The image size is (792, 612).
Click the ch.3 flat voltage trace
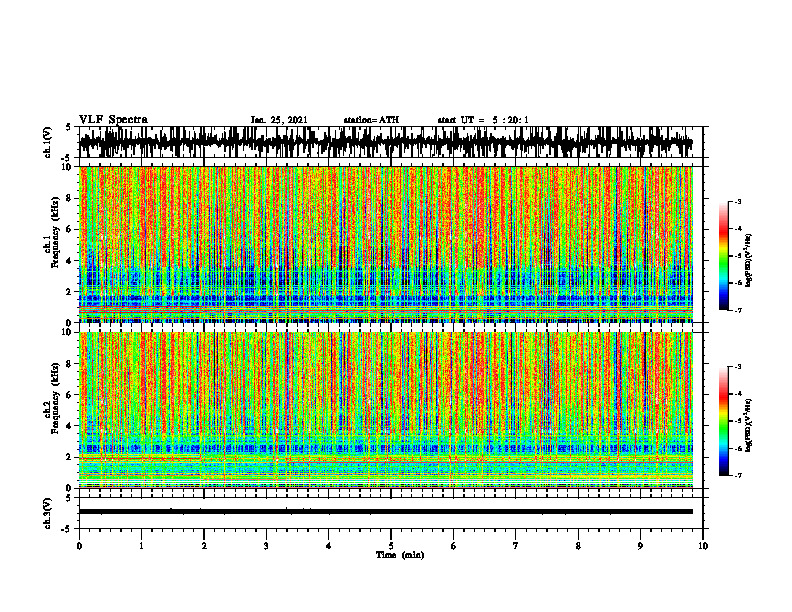(x=386, y=512)
